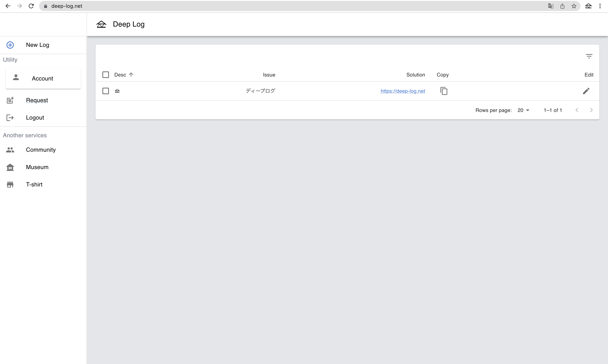This screenshot has height=364, width=608.
Task: Toggle the select-all checkbox in the table header
Action: (x=105, y=74)
